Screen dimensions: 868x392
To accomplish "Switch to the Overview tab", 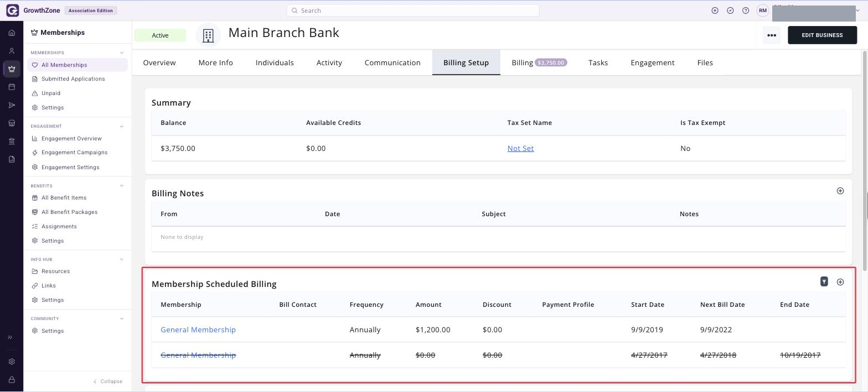I will point(159,62).
